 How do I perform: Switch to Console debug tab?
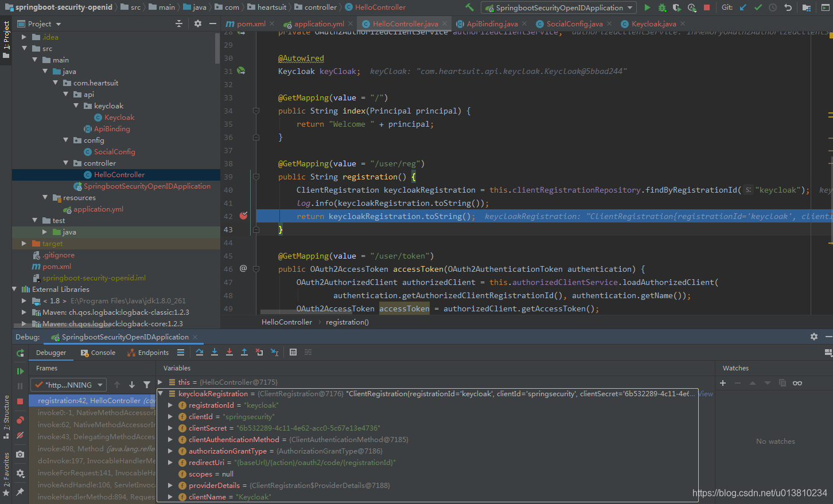pyautogui.click(x=98, y=353)
